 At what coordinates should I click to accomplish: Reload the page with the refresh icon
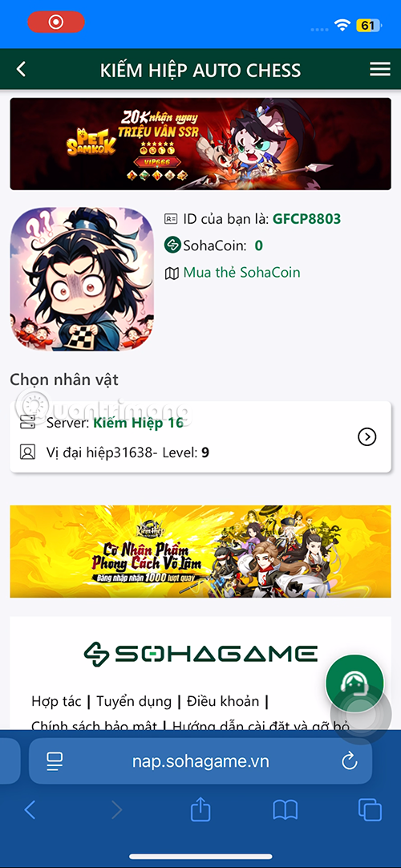click(x=350, y=762)
